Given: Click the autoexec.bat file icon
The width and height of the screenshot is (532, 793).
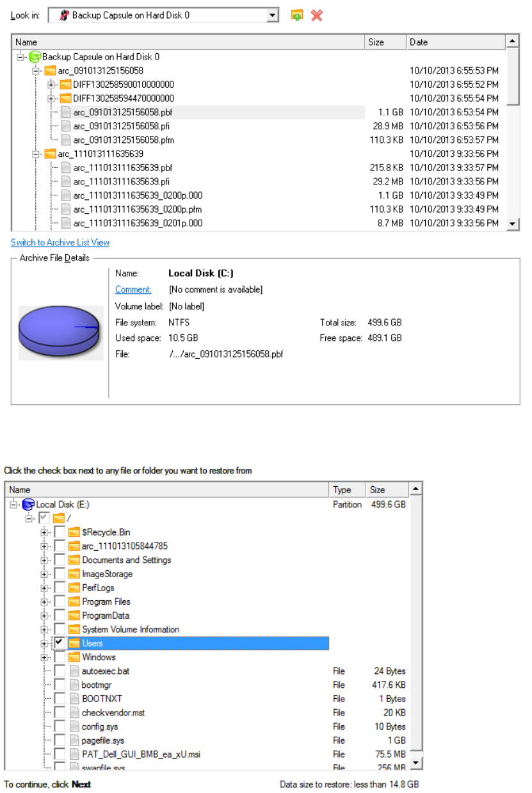Looking at the screenshot, I should 74,671.
